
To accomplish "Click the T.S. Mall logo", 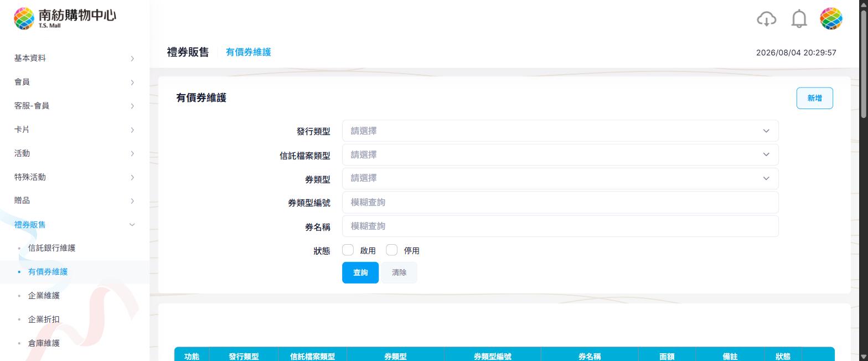I will [x=65, y=18].
